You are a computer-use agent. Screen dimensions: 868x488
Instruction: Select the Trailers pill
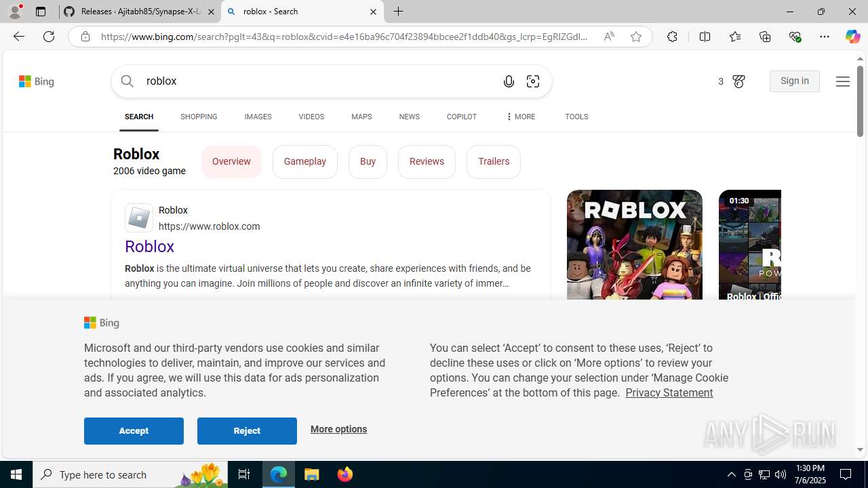[x=494, y=161]
